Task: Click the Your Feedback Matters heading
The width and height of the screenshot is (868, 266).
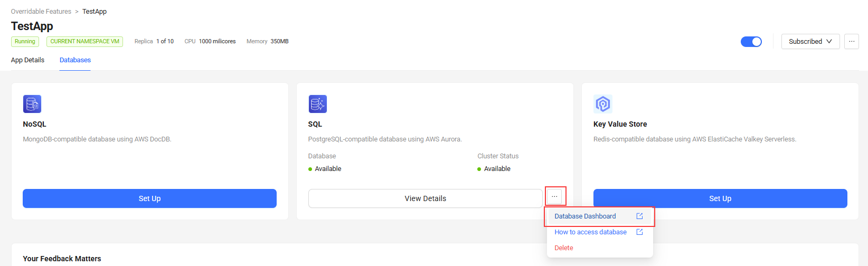Action: pos(62,259)
